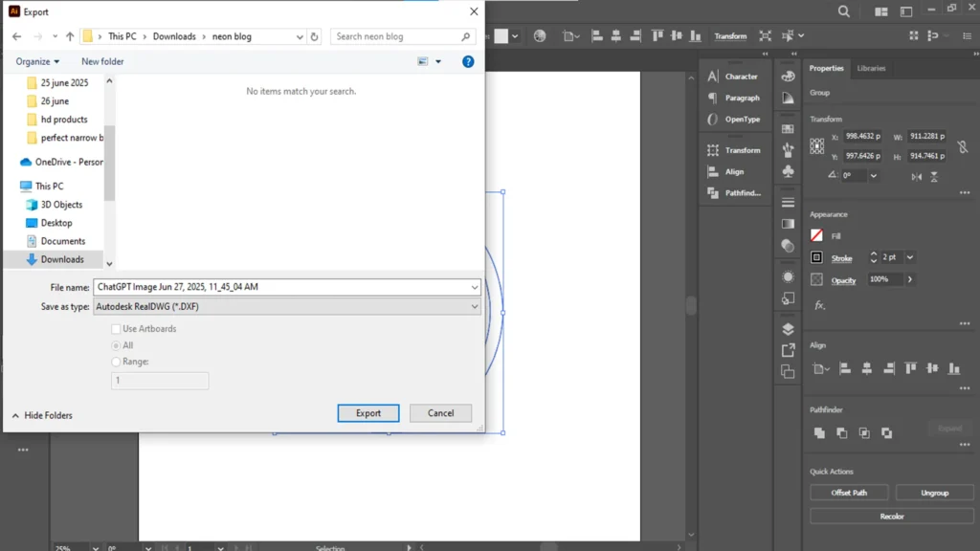Open the Gradient panel icon
This screenshot has height=551, width=980.
789,224
